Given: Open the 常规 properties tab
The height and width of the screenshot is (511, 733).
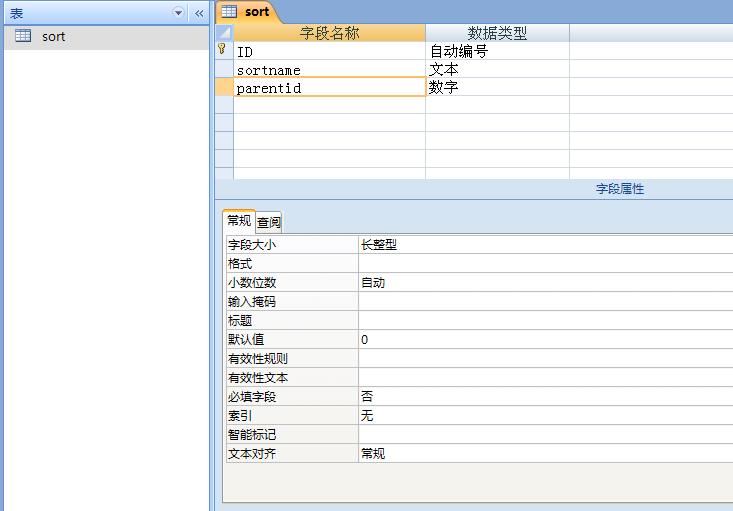Looking at the screenshot, I should point(239,221).
